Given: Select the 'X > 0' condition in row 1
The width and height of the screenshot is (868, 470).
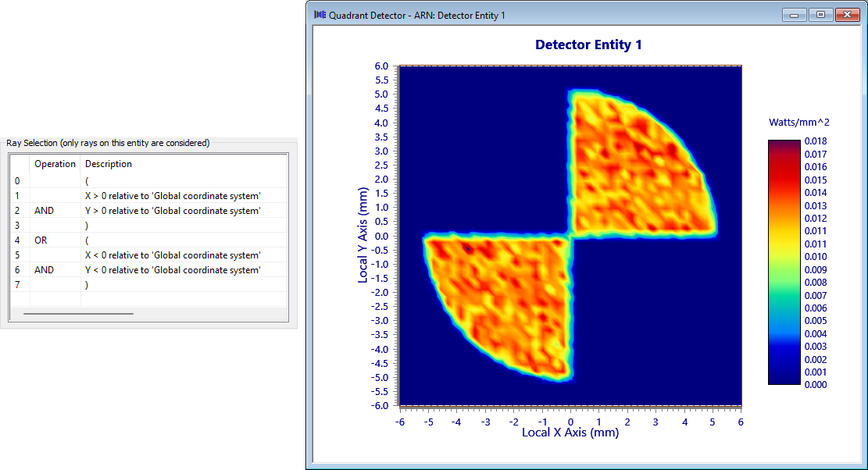Looking at the screenshot, I should pos(173,196).
